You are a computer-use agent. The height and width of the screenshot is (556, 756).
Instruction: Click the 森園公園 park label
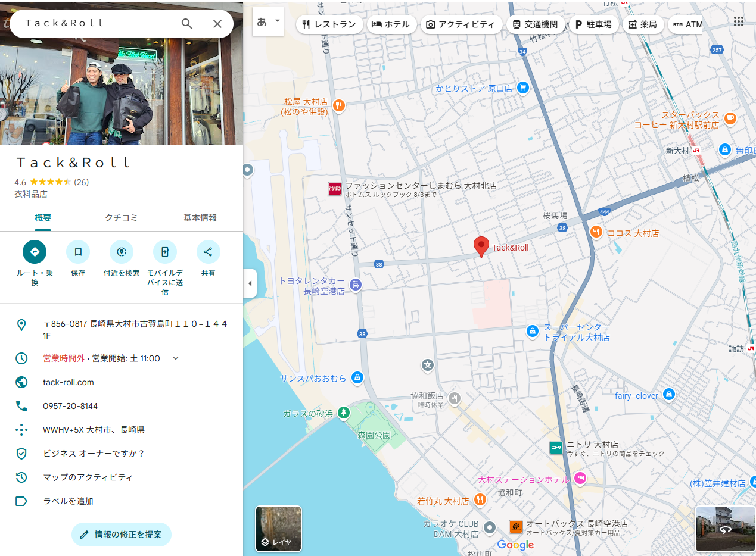[x=374, y=436]
